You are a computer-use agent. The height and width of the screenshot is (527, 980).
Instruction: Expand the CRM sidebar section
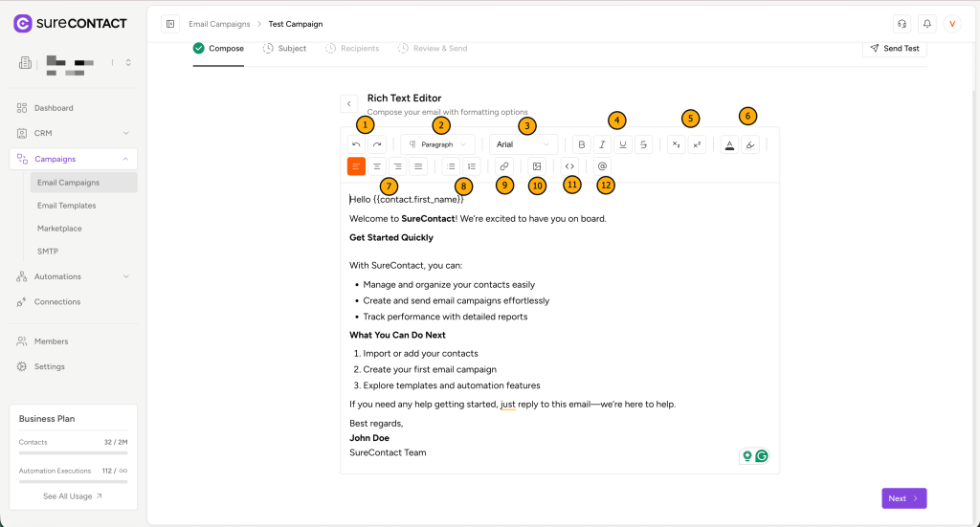[x=73, y=133]
